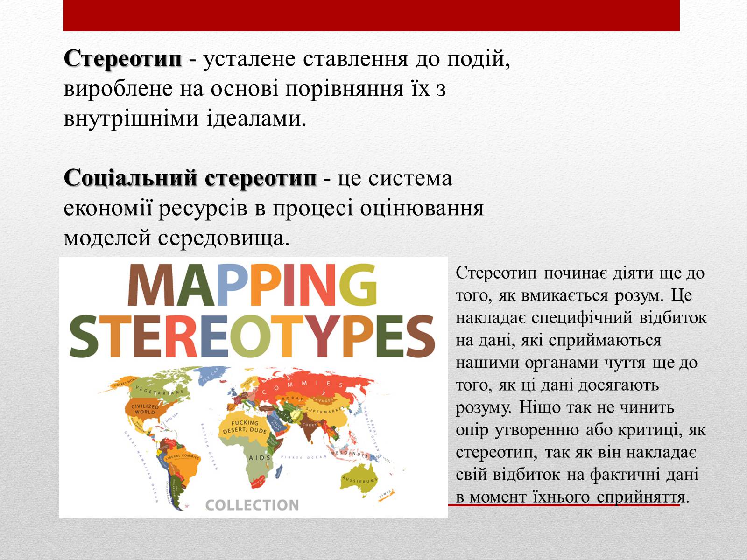
Task: Click the line "моделей середовища."
Action: [177, 238]
